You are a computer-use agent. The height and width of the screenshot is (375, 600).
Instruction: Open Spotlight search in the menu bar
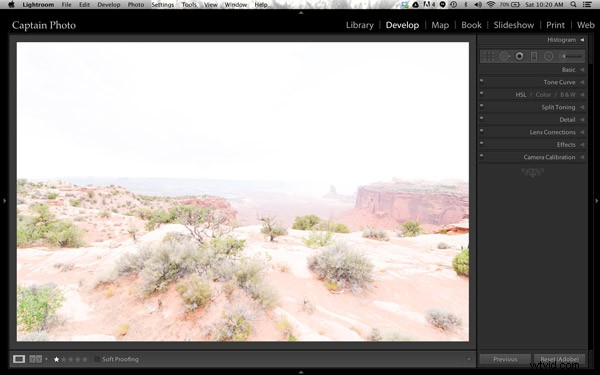pos(573,5)
